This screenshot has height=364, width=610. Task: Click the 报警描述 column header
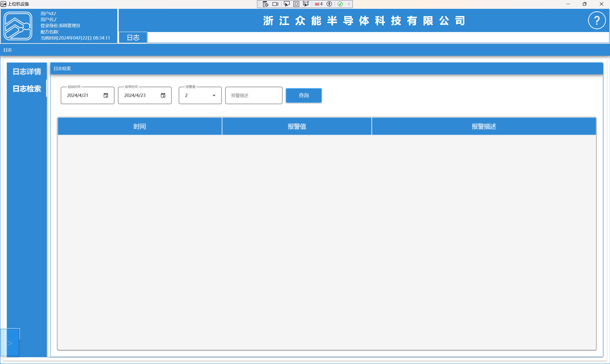tap(484, 126)
